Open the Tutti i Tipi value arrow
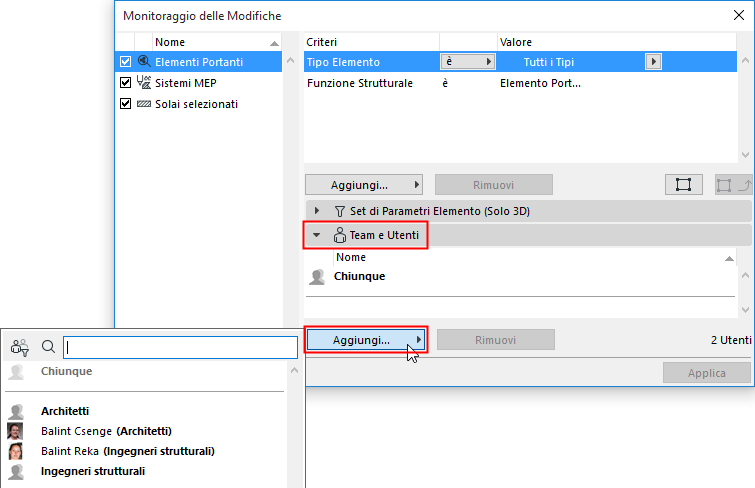Viewport: 755px width, 488px height. 653,62
